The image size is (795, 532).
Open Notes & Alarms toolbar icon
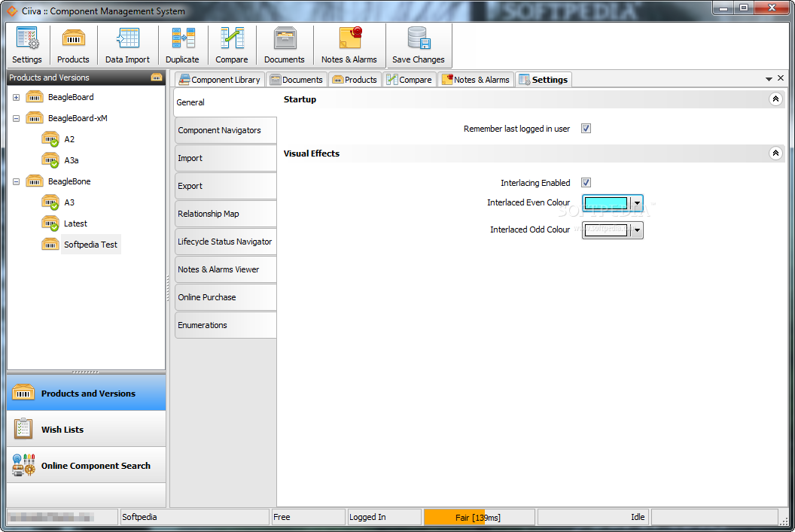[x=349, y=46]
